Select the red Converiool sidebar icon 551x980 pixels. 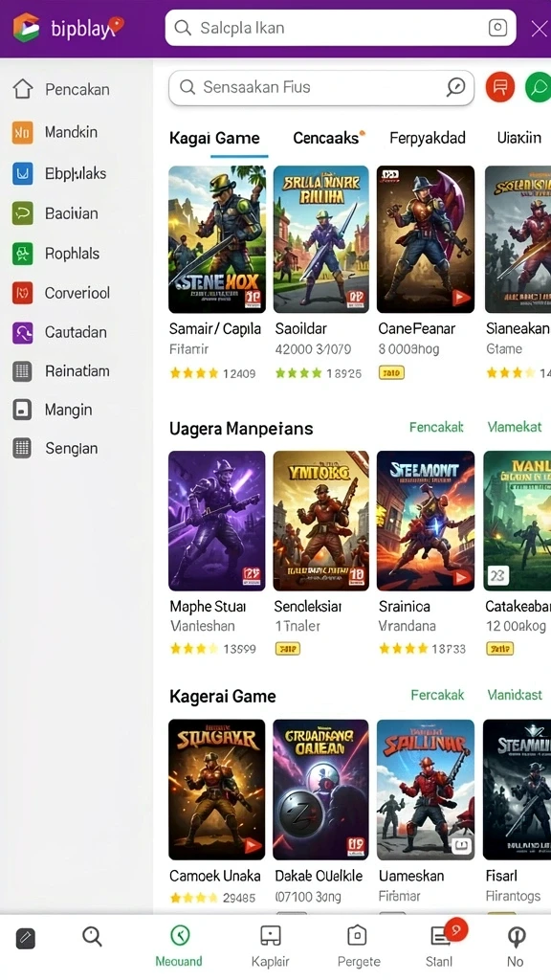coord(23,293)
